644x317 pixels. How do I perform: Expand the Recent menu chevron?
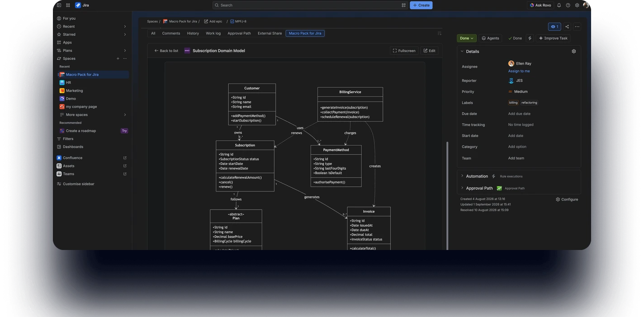125,26
